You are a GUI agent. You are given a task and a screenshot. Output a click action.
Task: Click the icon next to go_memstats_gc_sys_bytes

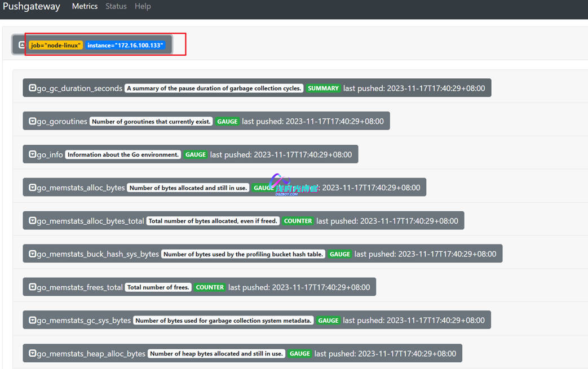pyautogui.click(x=33, y=321)
